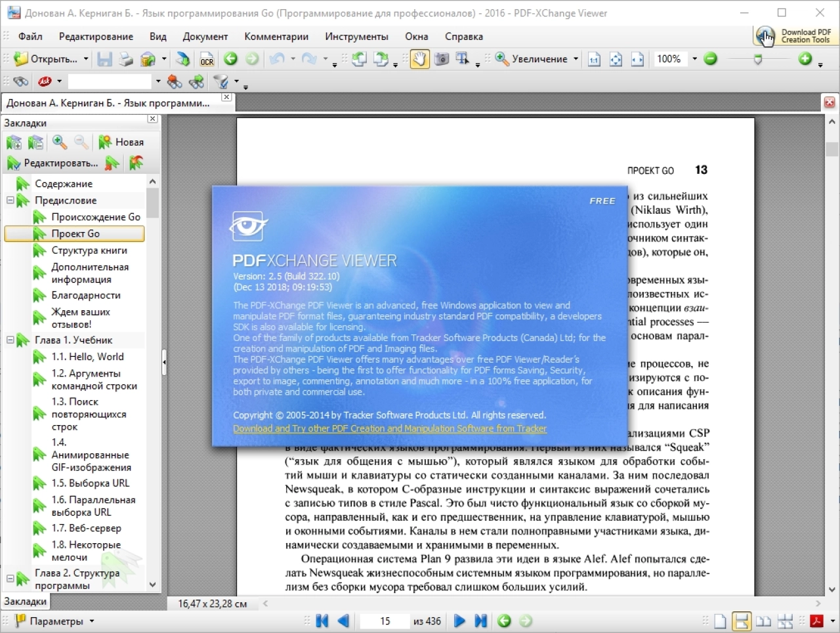Select bookmark Структура книги
Image resolution: width=840 pixels, height=633 pixels.
tap(89, 251)
